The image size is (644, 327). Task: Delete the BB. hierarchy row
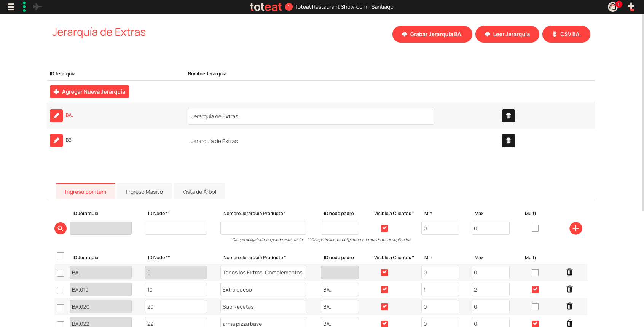(508, 140)
